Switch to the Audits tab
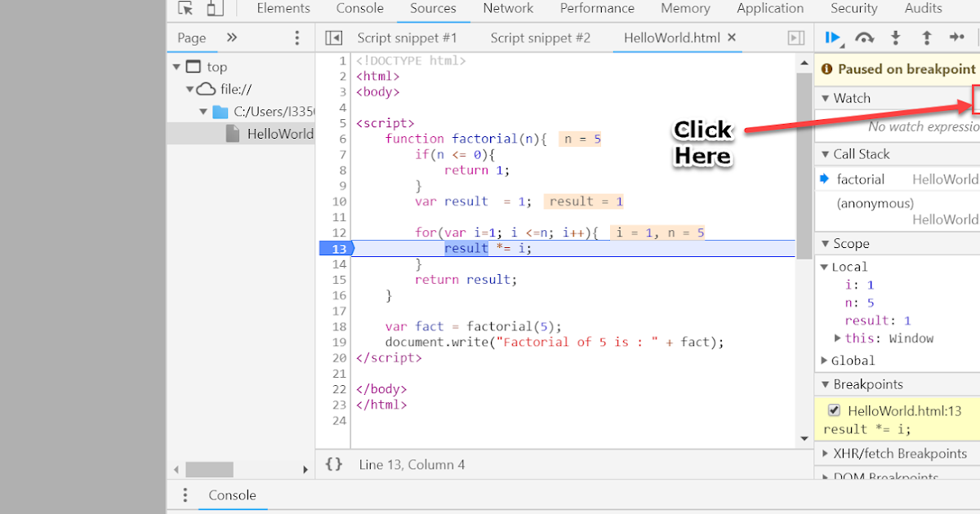Image resolution: width=980 pixels, height=514 pixels. 923,8
